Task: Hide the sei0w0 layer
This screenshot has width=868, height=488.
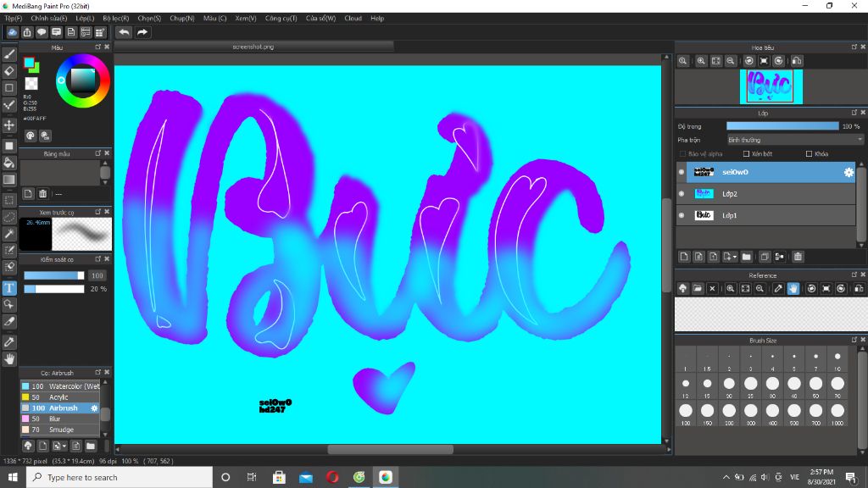Action: tap(682, 172)
